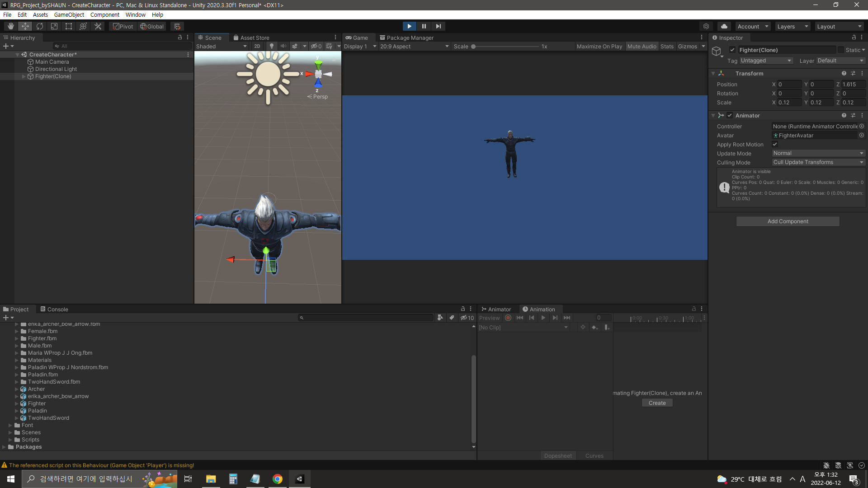Open the GameObject menu
This screenshot has width=868, height=488.
click(x=69, y=14)
